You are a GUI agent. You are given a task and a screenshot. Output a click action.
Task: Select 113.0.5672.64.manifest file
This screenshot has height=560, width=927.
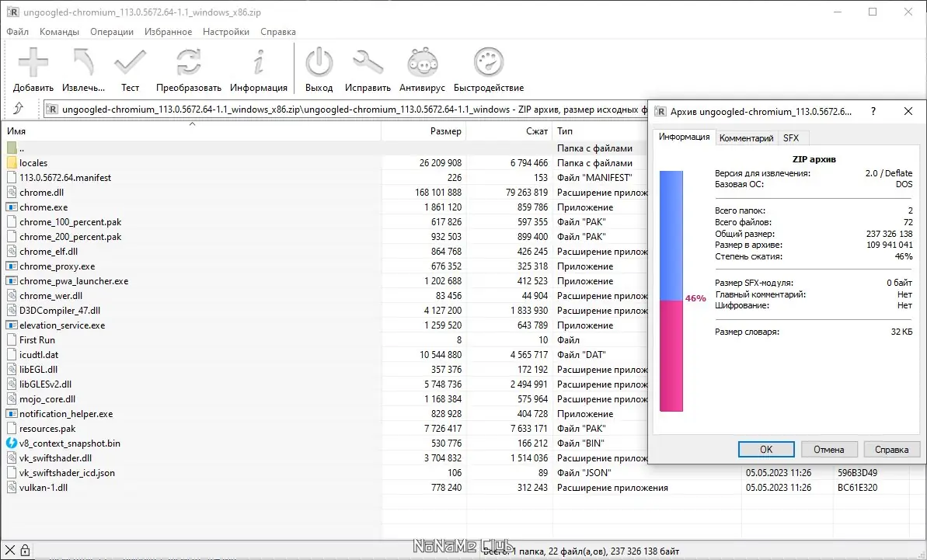click(x=65, y=178)
